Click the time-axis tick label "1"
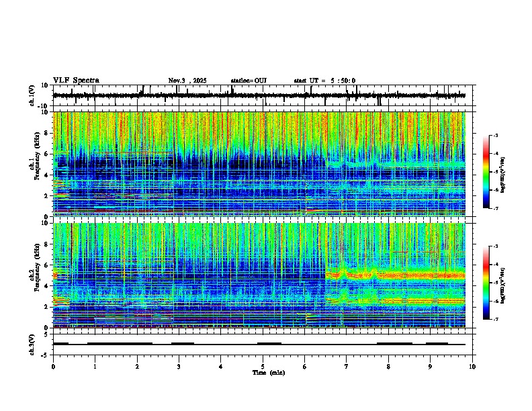This screenshot has width=532, height=411. [x=95, y=367]
